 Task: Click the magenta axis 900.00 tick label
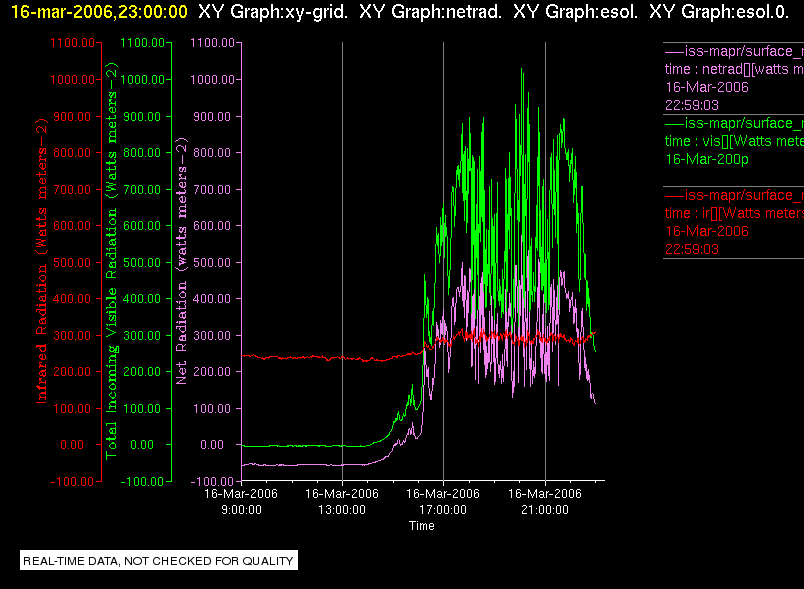pos(212,117)
